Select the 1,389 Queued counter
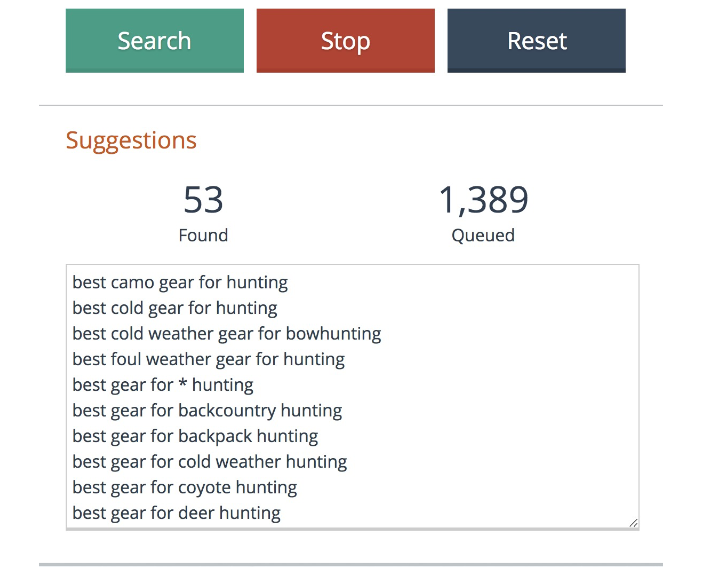 [x=483, y=201]
